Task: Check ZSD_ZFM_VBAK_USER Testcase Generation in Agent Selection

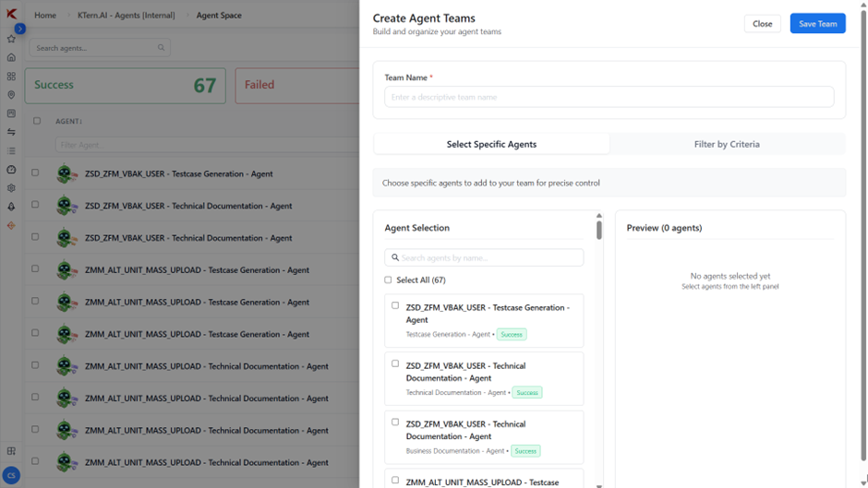Action: (x=395, y=305)
